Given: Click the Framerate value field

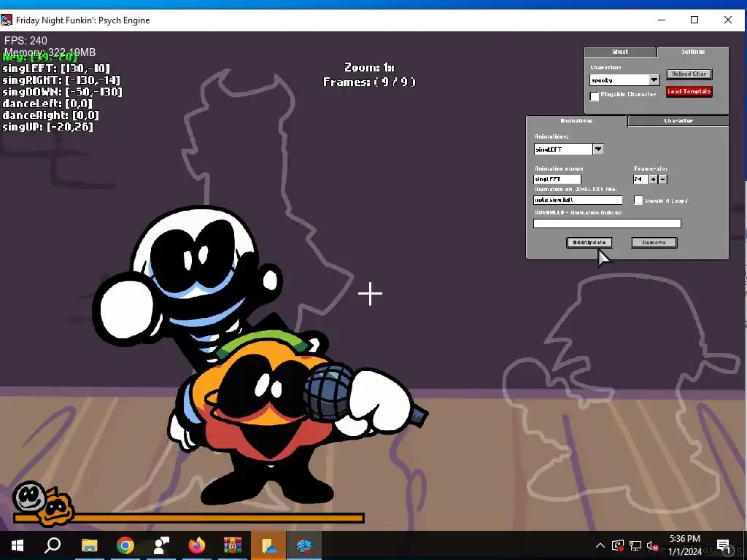Looking at the screenshot, I should click(640, 179).
